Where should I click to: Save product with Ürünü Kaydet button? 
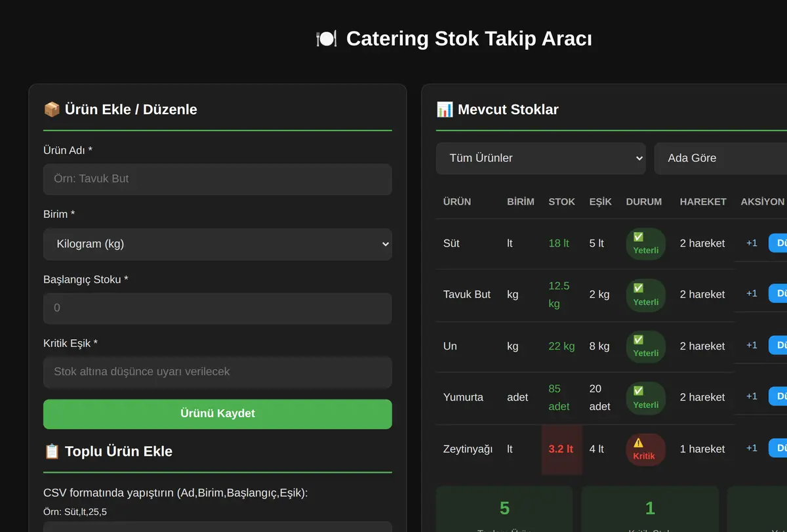(x=218, y=414)
